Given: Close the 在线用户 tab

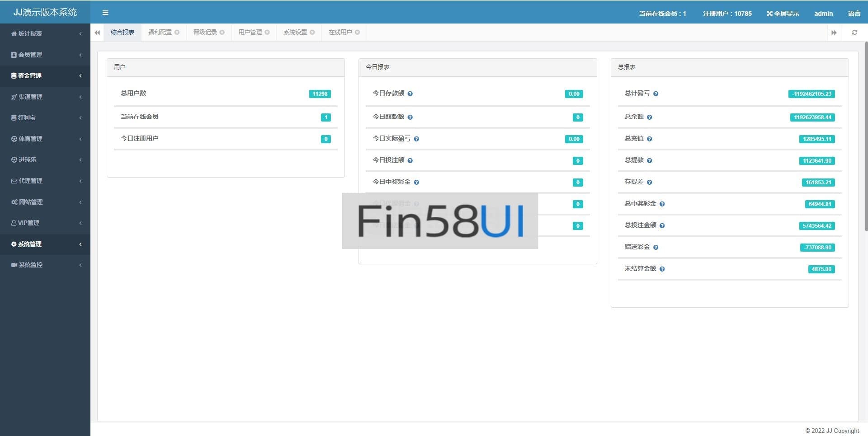Looking at the screenshot, I should click(357, 33).
